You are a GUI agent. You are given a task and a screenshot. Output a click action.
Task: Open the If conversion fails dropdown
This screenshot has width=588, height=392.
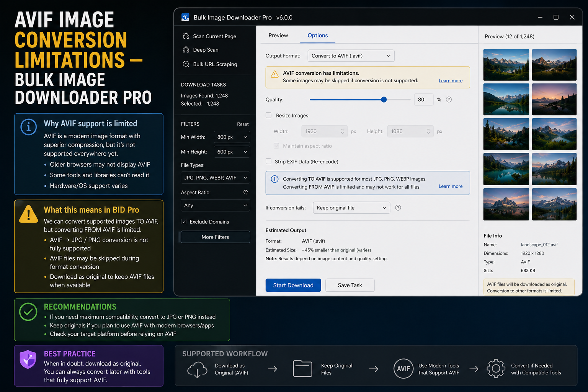[351, 208]
